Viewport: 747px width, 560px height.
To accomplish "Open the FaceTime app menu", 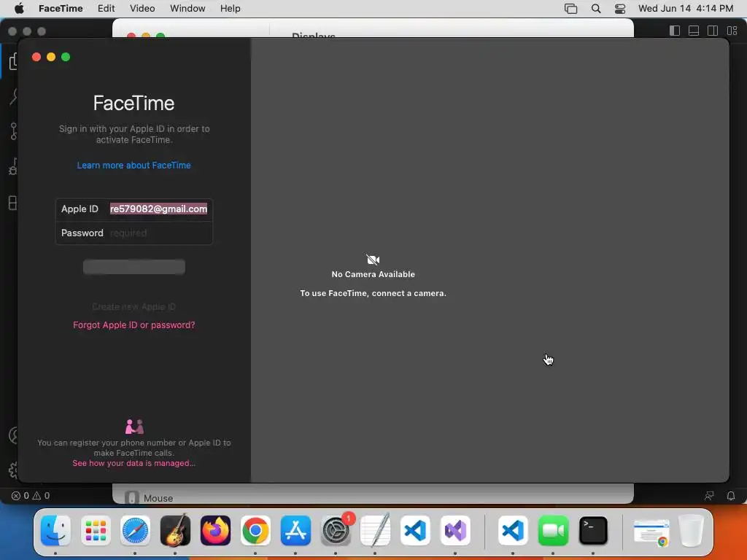I will [61, 8].
